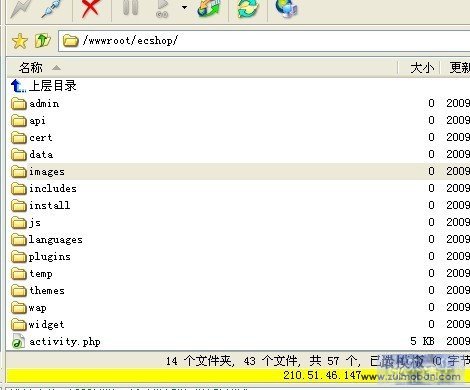Click the pause transfer icon

click(x=130, y=7)
